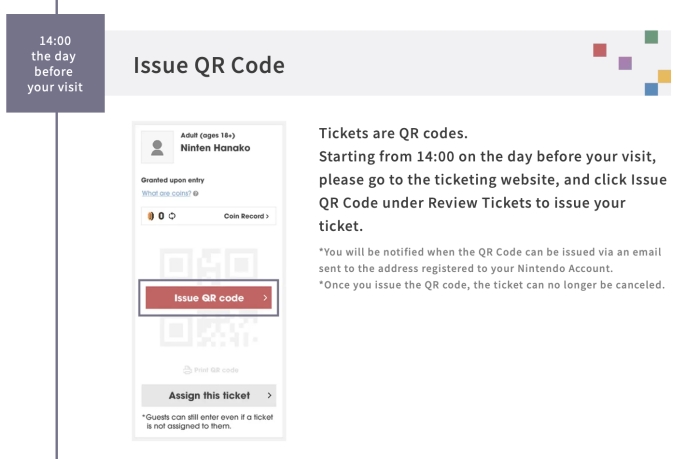Image resolution: width=700 pixels, height=459 pixels.
Task: Click the coin icon beside the zero balance
Action: coord(152,216)
